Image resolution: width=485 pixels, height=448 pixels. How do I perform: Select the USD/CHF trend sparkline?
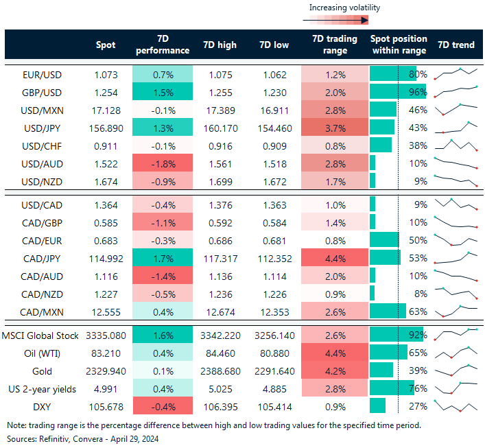point(456,145)
